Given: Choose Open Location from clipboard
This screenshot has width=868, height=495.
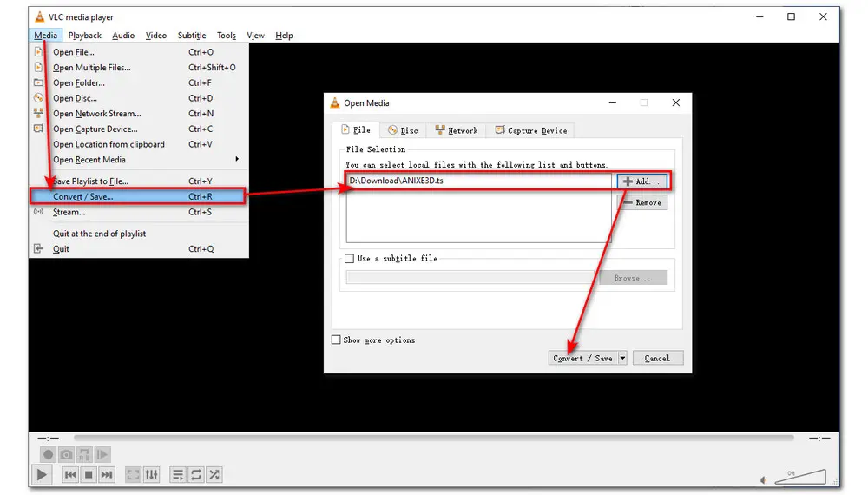Looking at the screenshot, I should (x=138, y=144).
